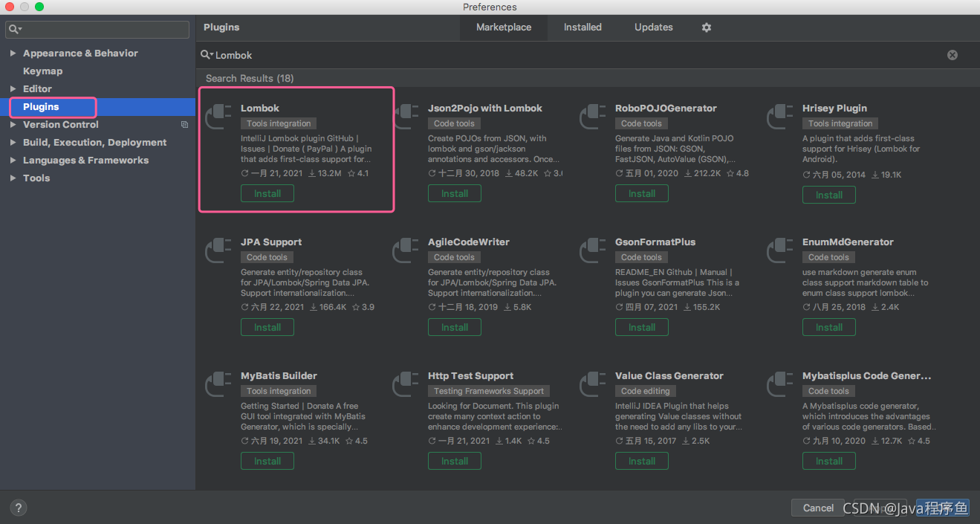The height and width of the screenshot is (524, 980).
Task: Click the Plugins panel heading
Action: 221,28
